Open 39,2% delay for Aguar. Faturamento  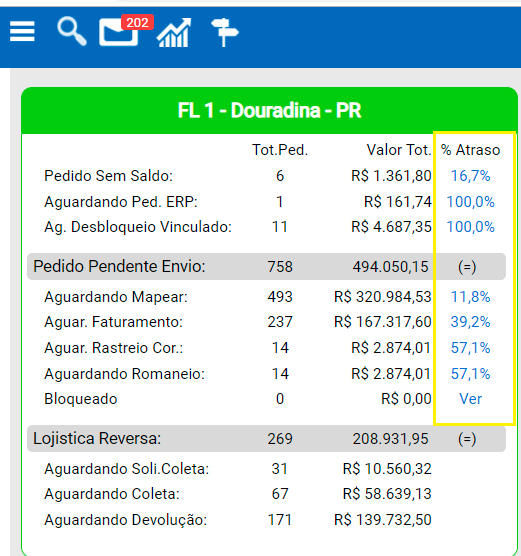tap(470, 322)
